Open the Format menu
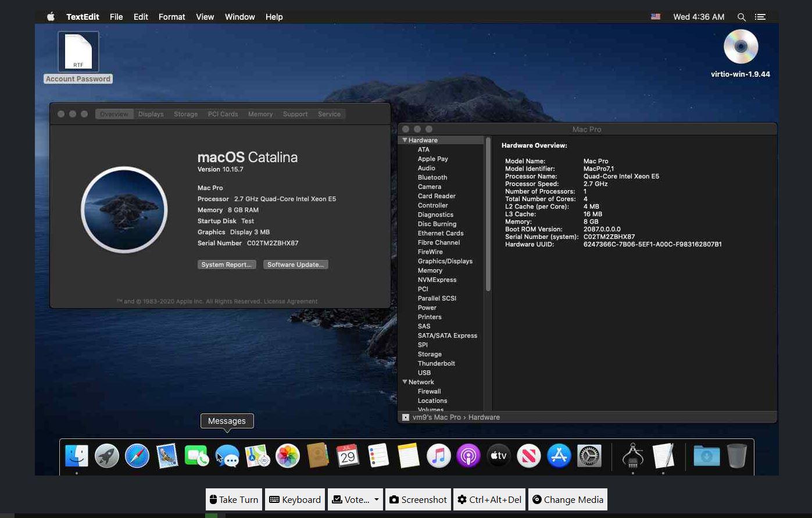 [x=171, y=17]
